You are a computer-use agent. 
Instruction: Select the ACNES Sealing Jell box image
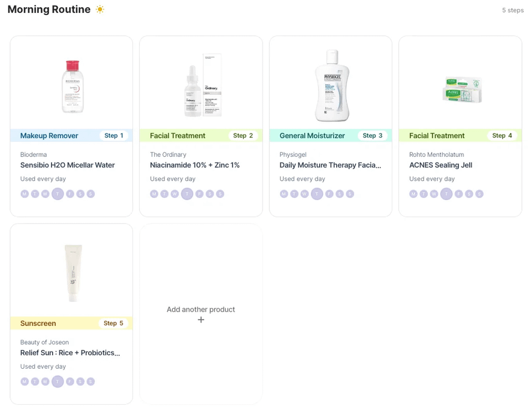click(462, 90)
